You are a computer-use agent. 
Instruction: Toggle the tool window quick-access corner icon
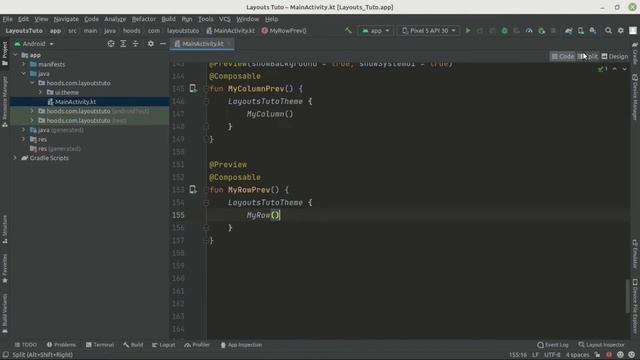6,355
